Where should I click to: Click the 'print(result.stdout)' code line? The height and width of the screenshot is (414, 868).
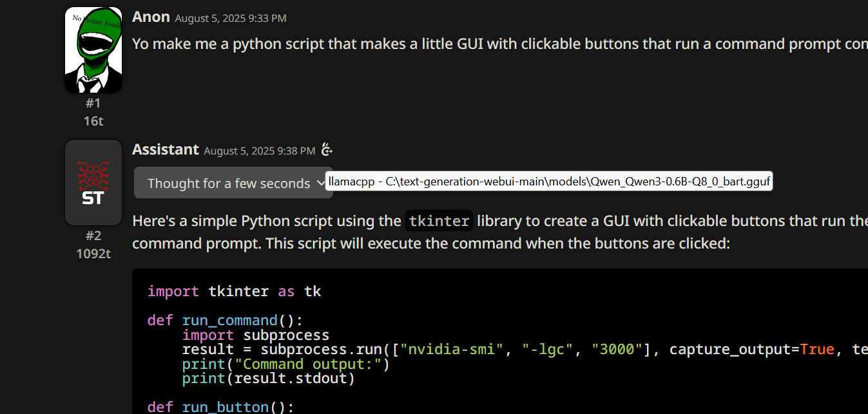coord(269,379)
